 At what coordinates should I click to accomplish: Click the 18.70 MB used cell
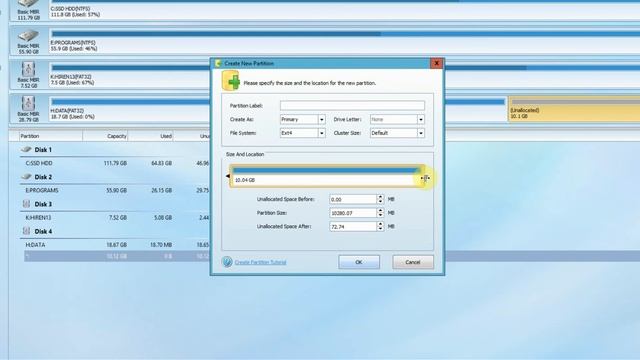tap(161, 245)
